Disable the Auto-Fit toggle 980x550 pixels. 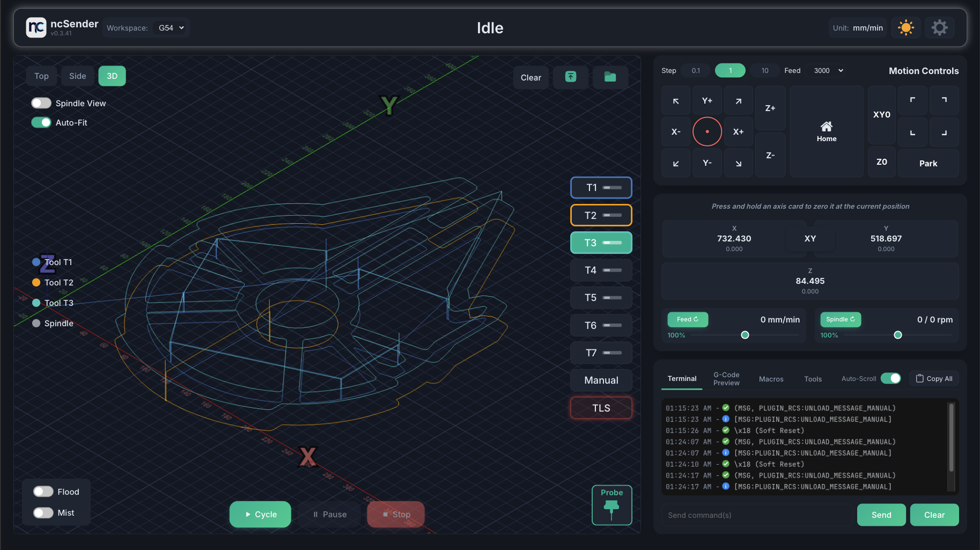(x=41, y=122)
